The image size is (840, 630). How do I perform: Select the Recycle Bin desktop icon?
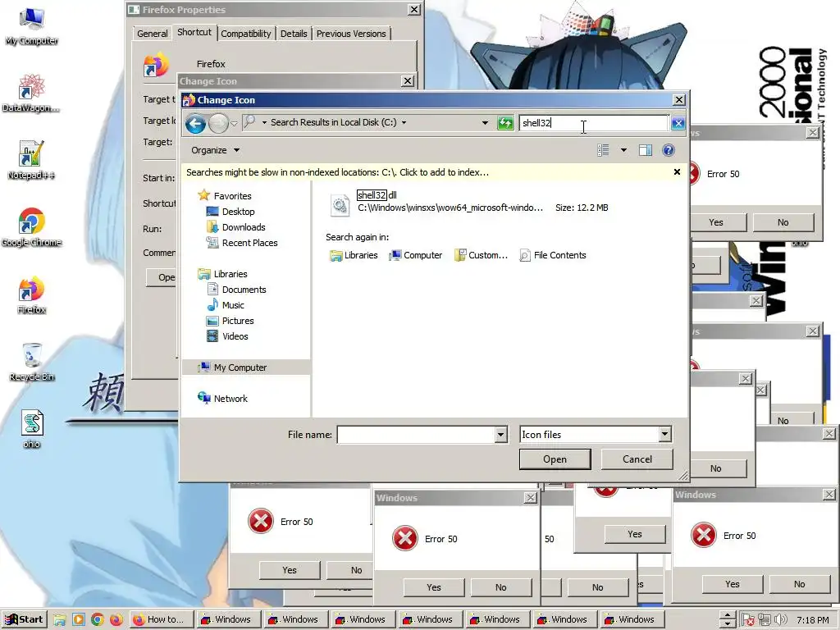(x=32, y=363)
